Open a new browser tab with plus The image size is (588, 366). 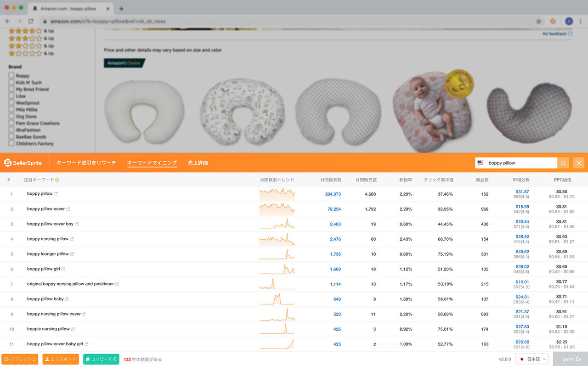coord(121,9)
